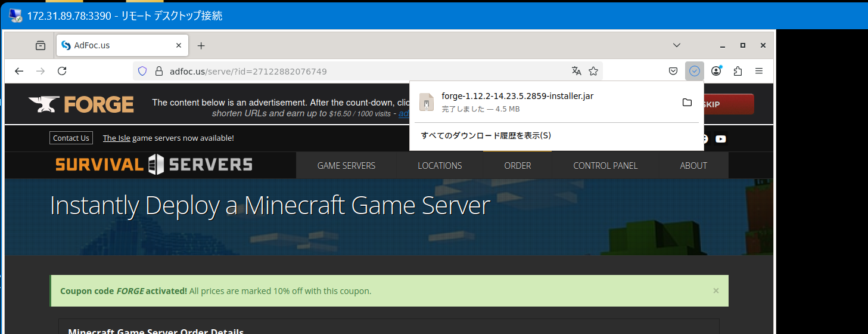Click the translate page icon
The height and width of the screenshot is (334, 868).
tap(576, 71)
